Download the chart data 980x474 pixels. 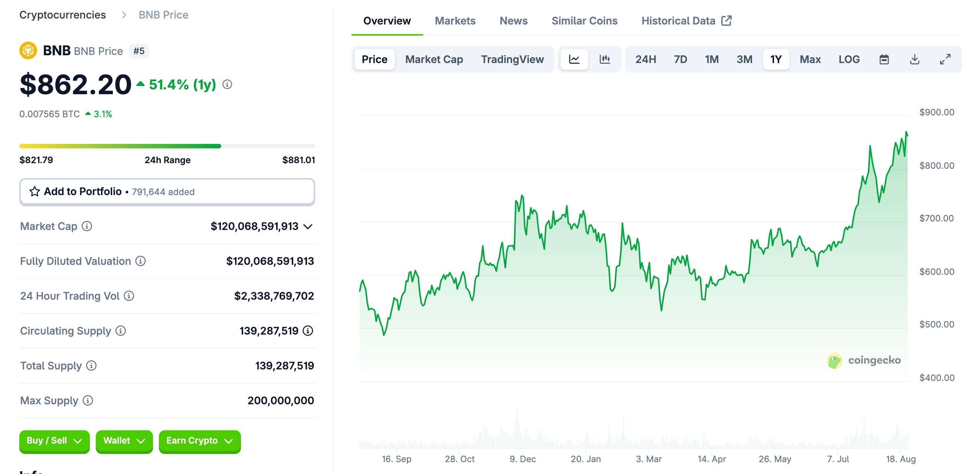tap(915, 59)
